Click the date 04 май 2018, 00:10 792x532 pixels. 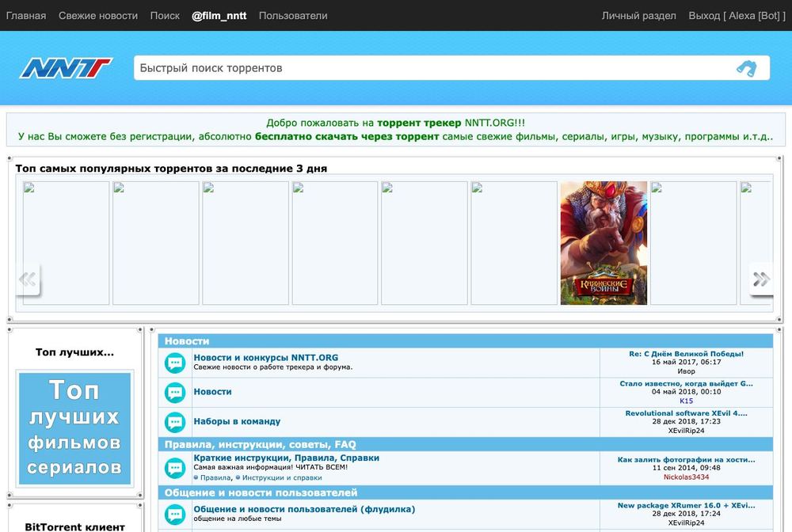click(x=686, y=392)
